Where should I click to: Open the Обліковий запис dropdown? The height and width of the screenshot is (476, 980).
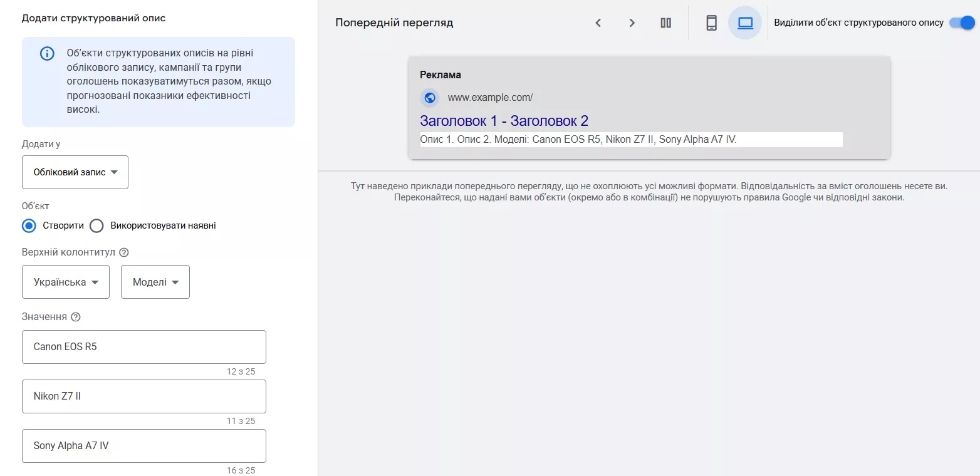(x=75, y=172)
